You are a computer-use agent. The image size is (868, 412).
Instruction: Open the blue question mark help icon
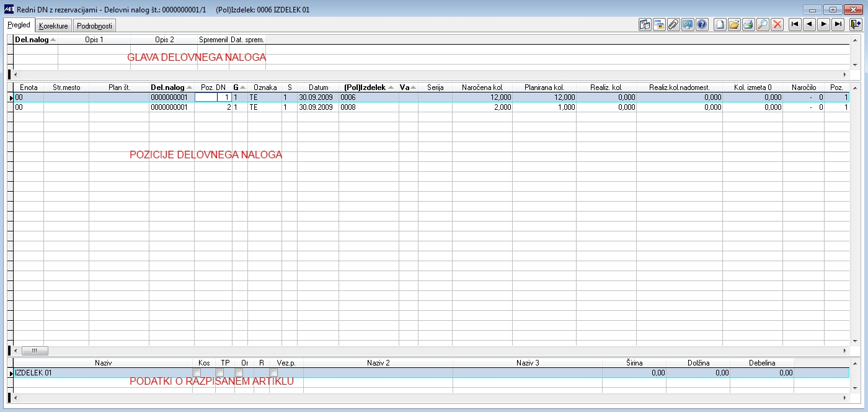pyautogui.click(x=702, y=25)
